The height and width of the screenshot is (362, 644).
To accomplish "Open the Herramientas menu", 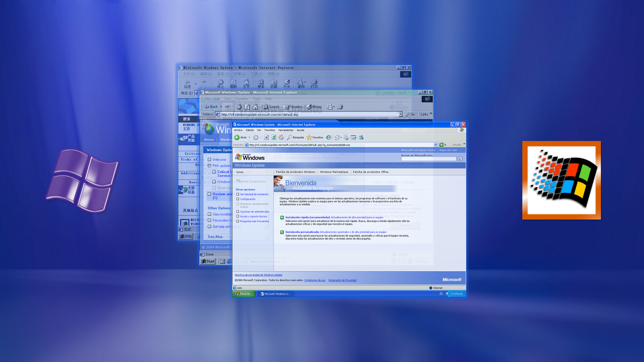I will pyautogui.click(x=286, y=130).
